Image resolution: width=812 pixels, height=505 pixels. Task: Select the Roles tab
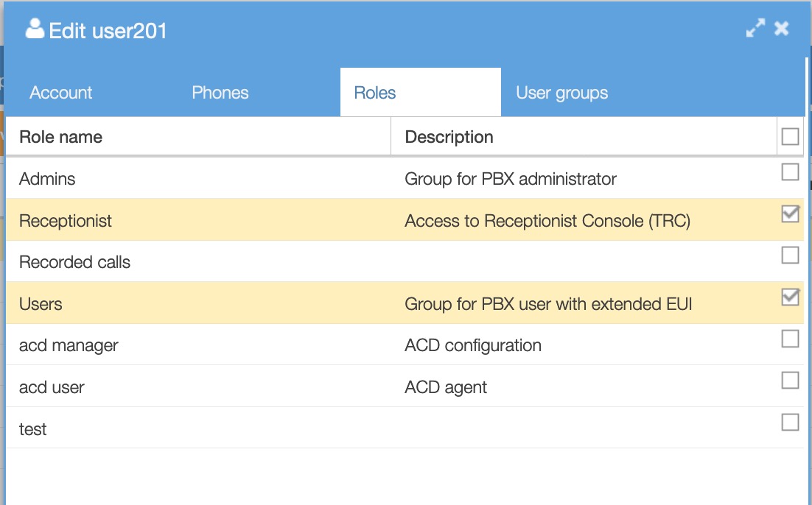[x=375, y=93]
